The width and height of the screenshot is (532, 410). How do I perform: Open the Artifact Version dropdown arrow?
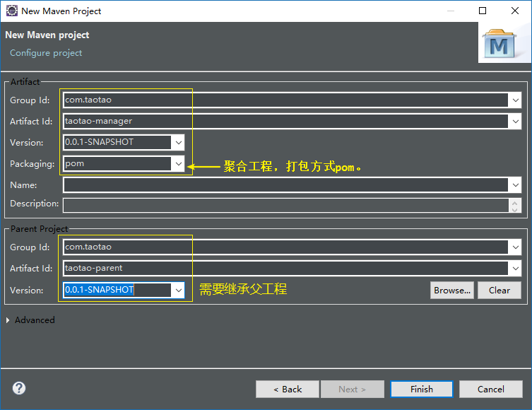click(179, 143)
